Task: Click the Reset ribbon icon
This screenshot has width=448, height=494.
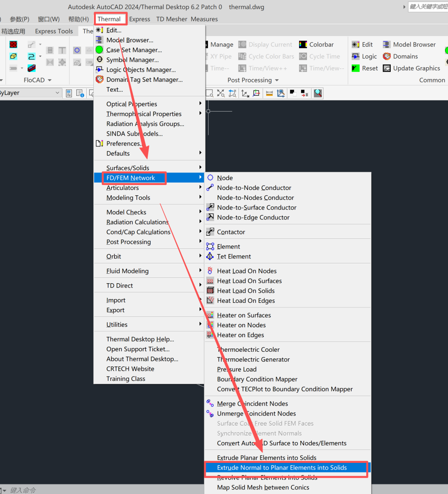Action: (x=355, y=68)
